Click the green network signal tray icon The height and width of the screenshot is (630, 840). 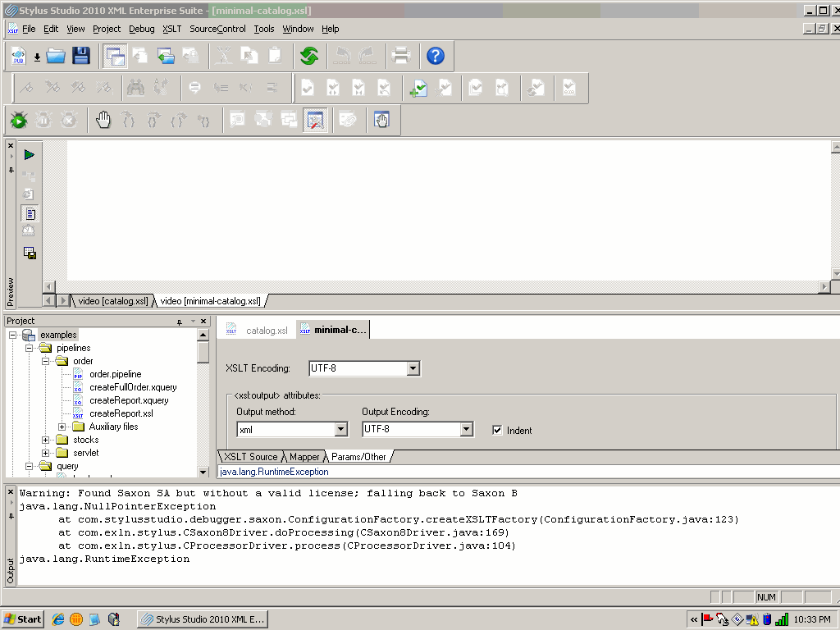[782, 619]
